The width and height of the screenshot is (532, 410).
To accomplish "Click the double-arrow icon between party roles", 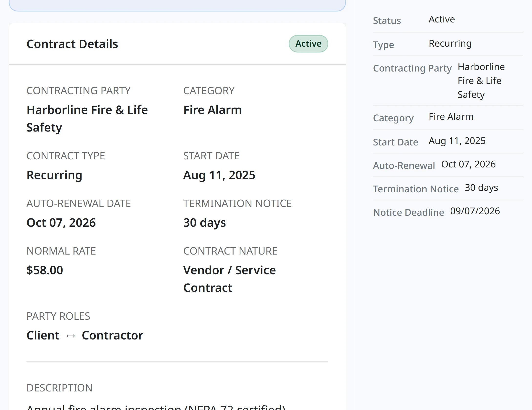I will click(71, 336).
